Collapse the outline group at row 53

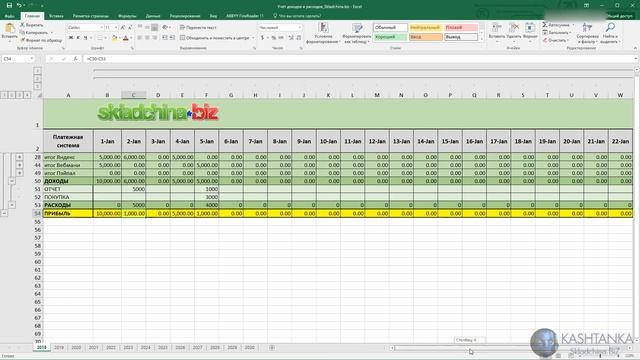coord(12,205)
